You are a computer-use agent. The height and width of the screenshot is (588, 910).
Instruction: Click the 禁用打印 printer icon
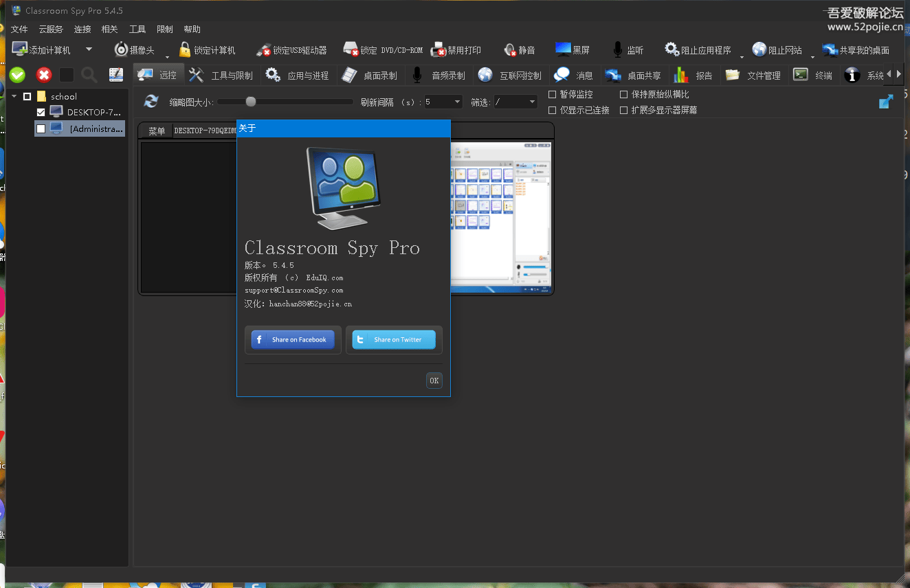439,49
